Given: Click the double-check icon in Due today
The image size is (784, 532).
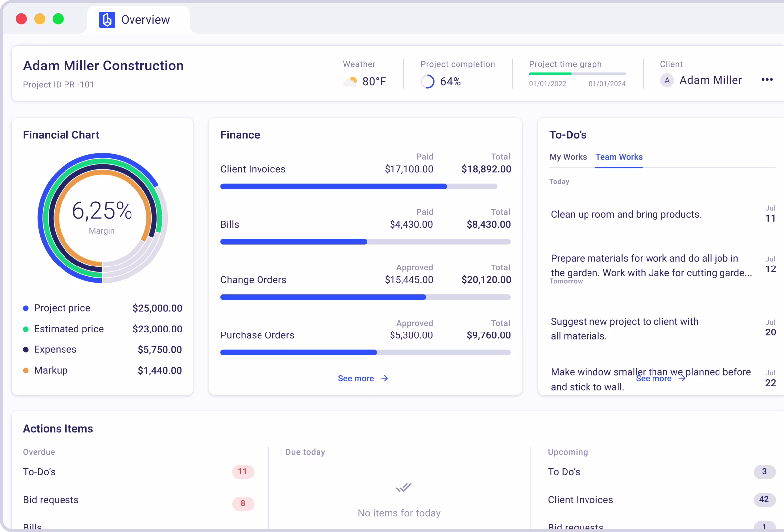Looking at the screenshot, I should tap(404, 487).
